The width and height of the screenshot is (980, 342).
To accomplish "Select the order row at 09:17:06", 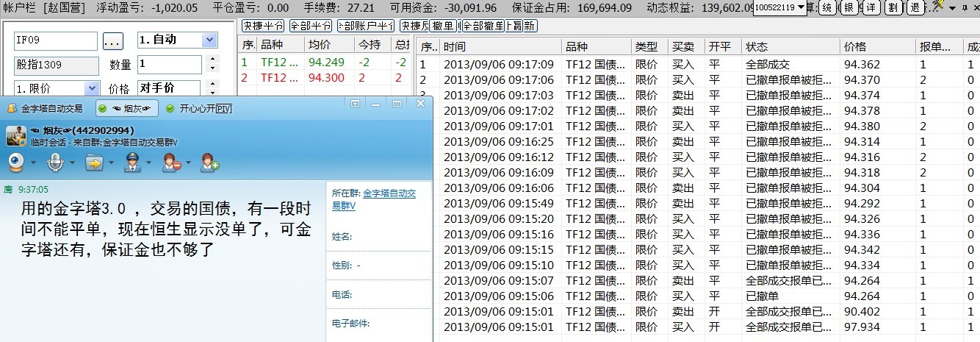I will pyautogui.click(x=698, y=79).
